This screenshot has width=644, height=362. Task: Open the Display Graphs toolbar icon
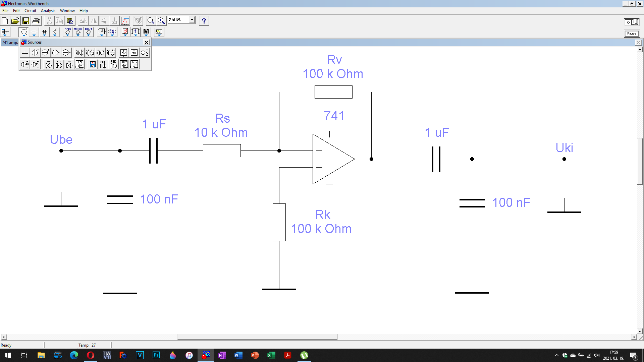click(x=125, y=21)
